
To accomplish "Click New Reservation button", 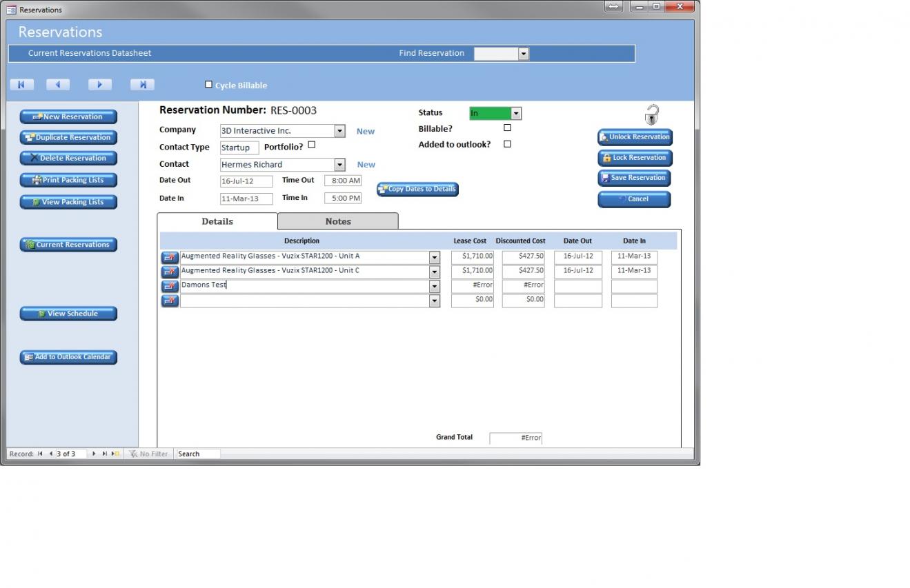I will tap(68, 116).
